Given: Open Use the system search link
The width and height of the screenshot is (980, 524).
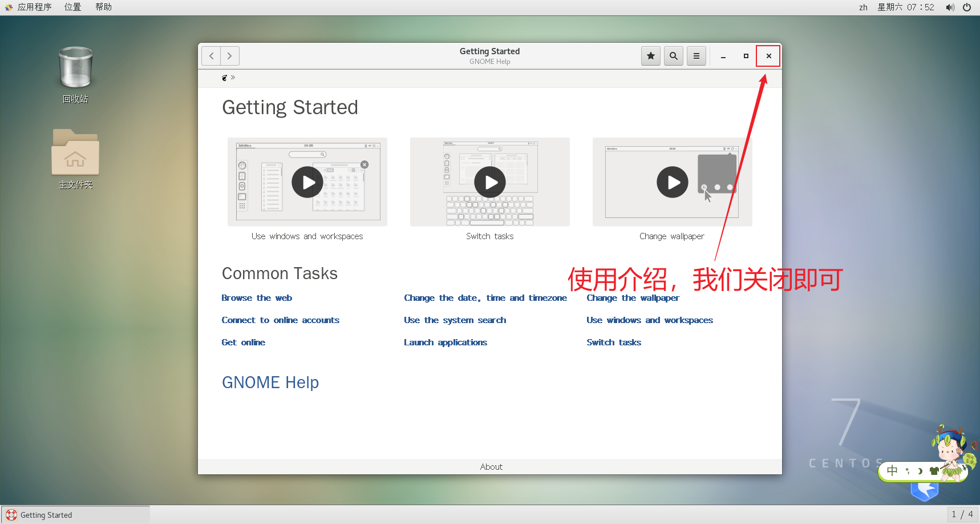Looking at the screenshot, I should pyautogui.click(x=455, y=320).
